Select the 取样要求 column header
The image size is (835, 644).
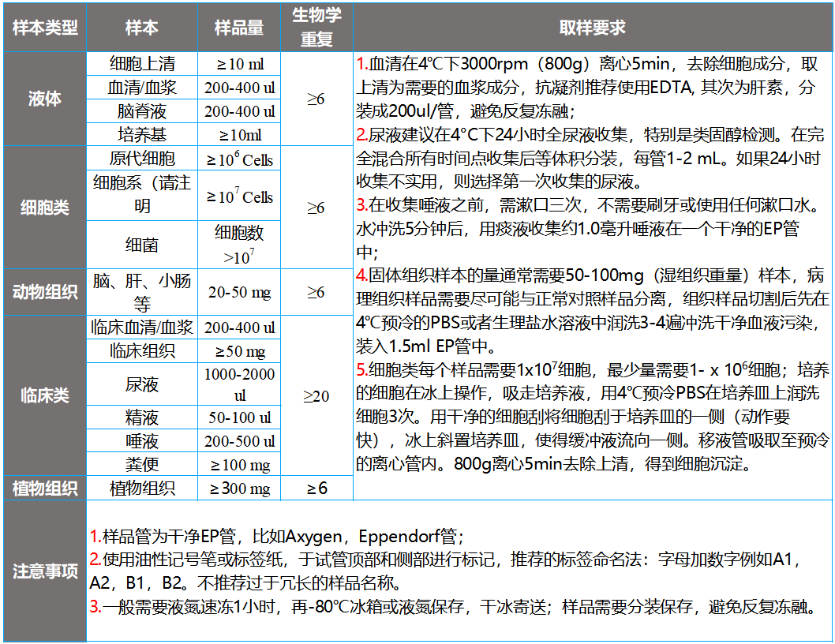coord(592,28)
